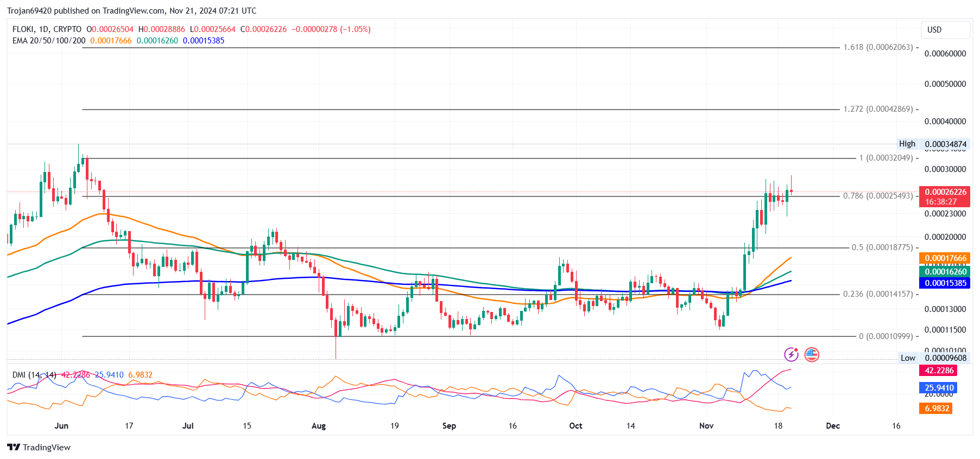The height and width of the screenshot is (459, 980).
Task: Select the 0.786 Fibonacci level label
Action: [x=877, y=196]
